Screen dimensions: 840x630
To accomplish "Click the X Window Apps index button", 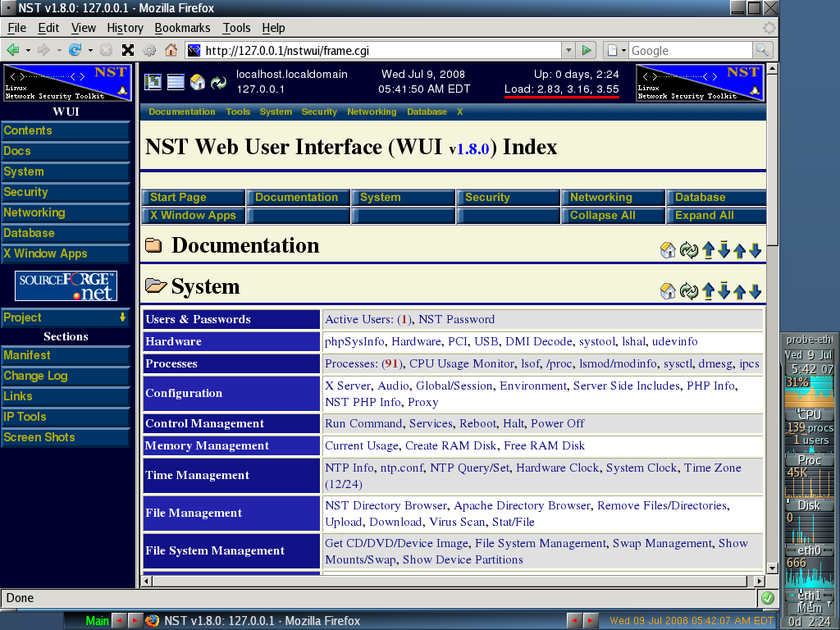I will pos(194,216).
